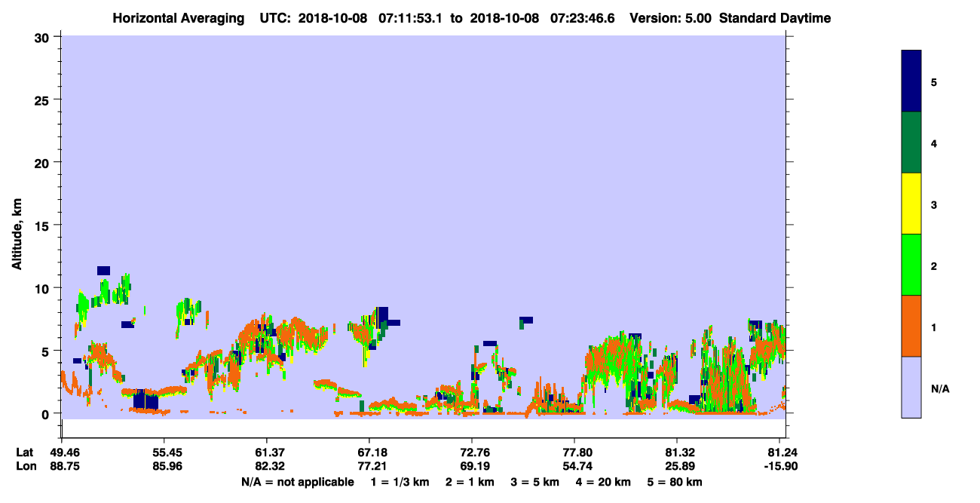Viewport: 980px width, 503px height.
Task: Click colorbar label 2
Action: pyautogui.click(x=934, y=265)
